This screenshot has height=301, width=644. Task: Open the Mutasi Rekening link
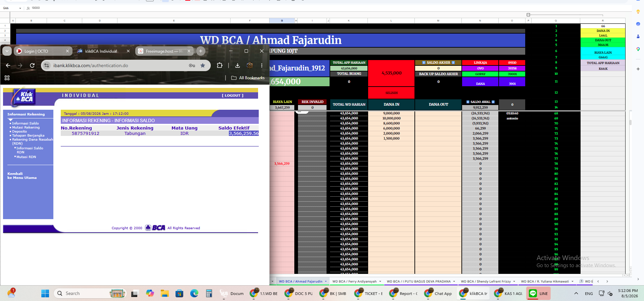click(26, 128)
